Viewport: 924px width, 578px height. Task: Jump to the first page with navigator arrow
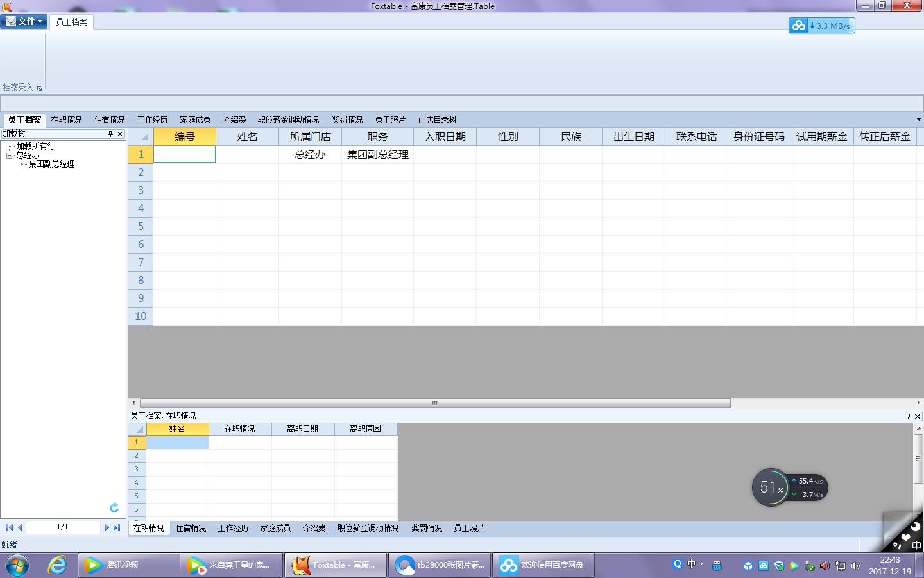(9, 527)
